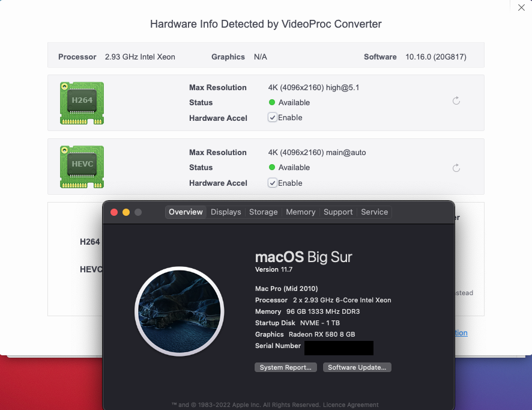Image resolution: width=532 pixels, height=410 pixels.
Task: Select the Service tab
Action: click(374, 212)
